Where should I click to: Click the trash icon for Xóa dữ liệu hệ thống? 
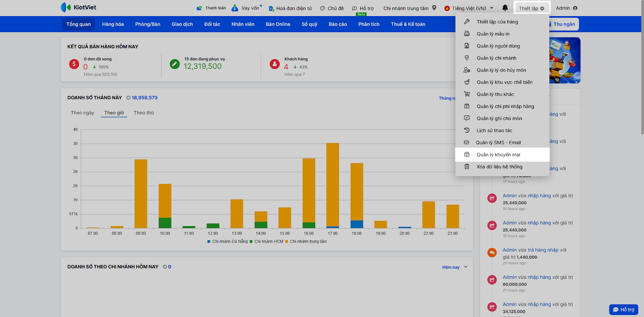pyautogui.click(x=467, y=167)
